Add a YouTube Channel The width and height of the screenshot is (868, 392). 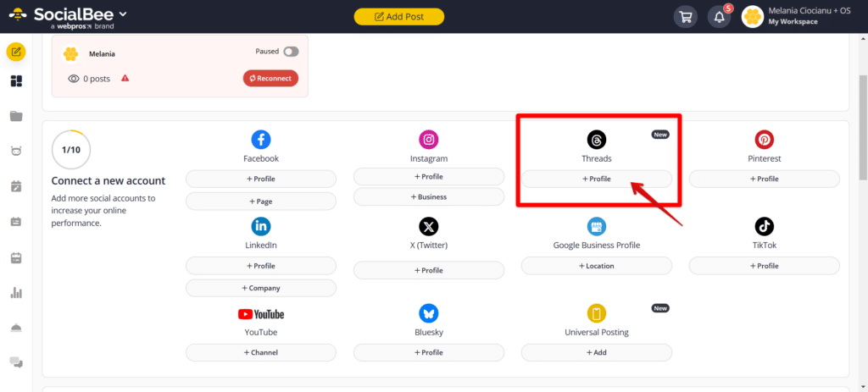pyautogui.click(x=261, y=353)
